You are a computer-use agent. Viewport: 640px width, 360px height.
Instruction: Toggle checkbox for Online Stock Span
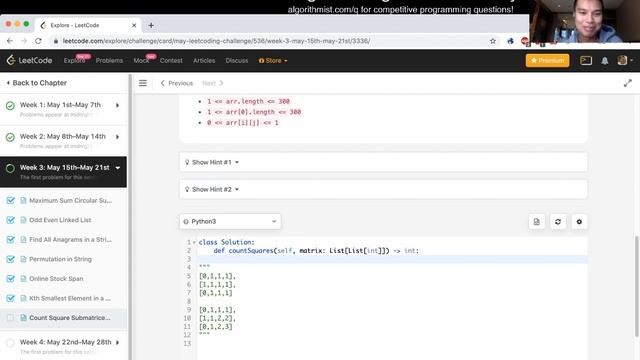(11, 279)
